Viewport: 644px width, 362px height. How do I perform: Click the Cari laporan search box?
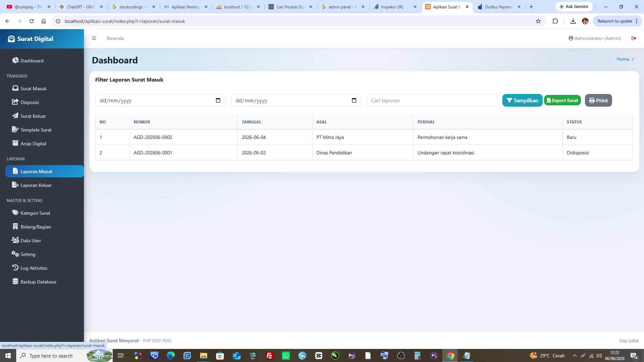[x=432, y=100]
